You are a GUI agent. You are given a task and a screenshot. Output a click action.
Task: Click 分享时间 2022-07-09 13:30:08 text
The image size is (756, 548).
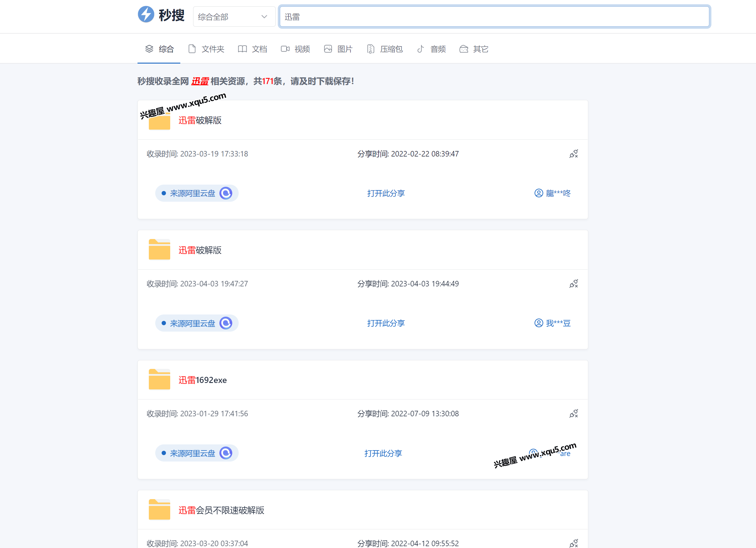408,414
